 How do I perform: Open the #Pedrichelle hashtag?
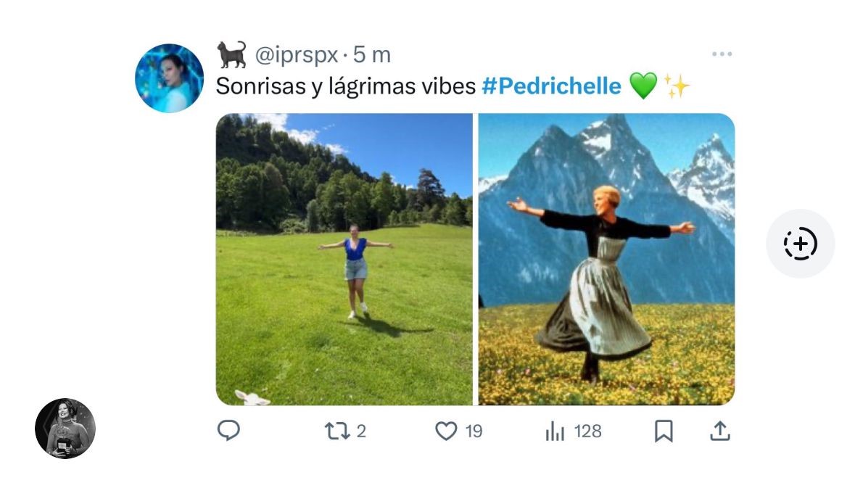pos(551,86)
